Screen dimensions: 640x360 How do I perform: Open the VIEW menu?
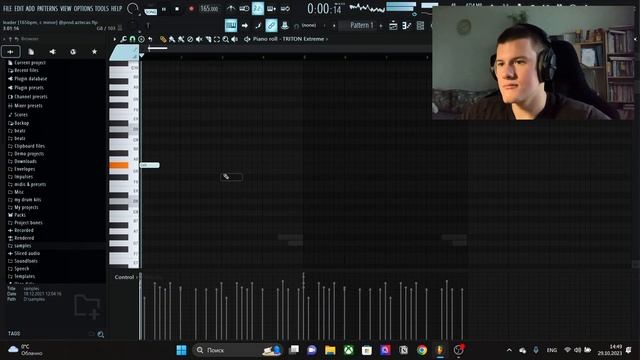(x=66, y=8)
